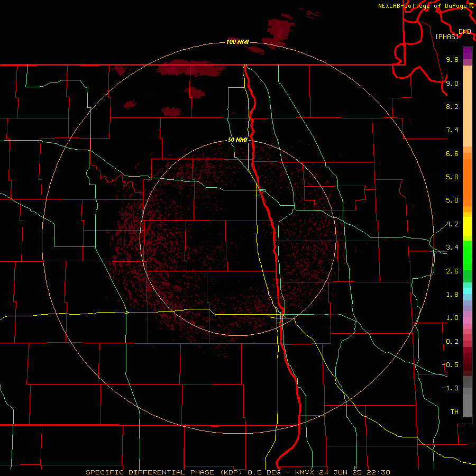Click the 6.6 scale value
This screenshot has width=476, height=476.
pyautogui.click(x=452, y=153)
